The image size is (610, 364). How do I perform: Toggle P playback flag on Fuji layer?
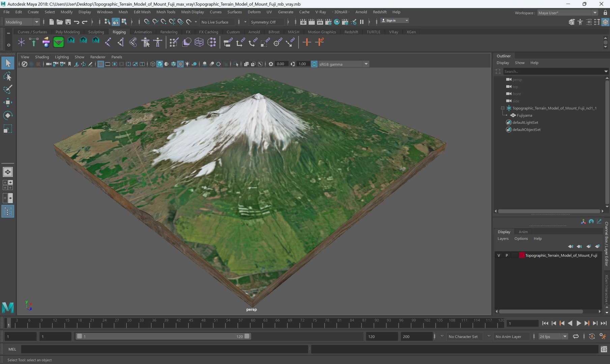506,255
